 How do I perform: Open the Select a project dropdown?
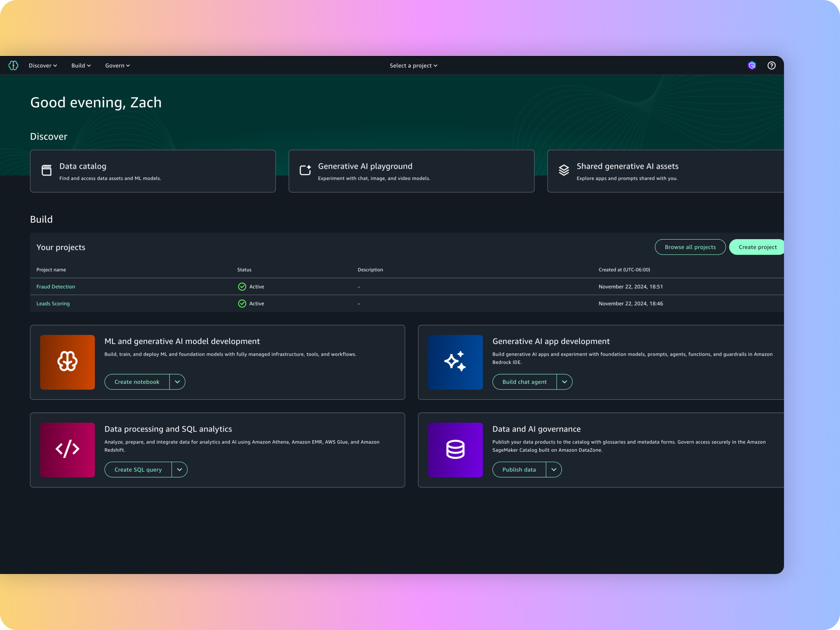pos(413,65)
